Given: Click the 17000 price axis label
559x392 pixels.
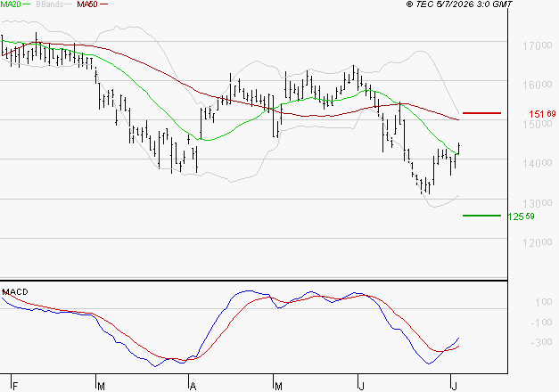Looking at the screenshot, I should (x=538, y=45).
